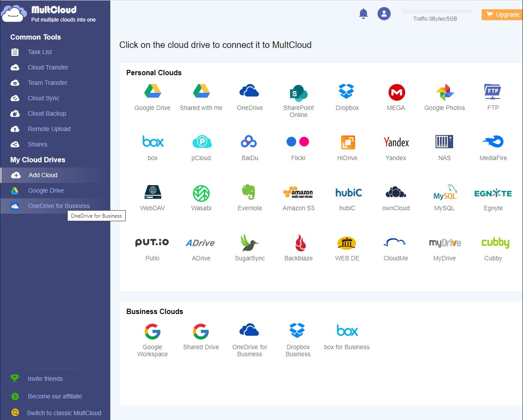Image resolution: width=523 pixels, height=420 pixels.
Task: Add the Shared with me cloud
Action: pos(201,98)
